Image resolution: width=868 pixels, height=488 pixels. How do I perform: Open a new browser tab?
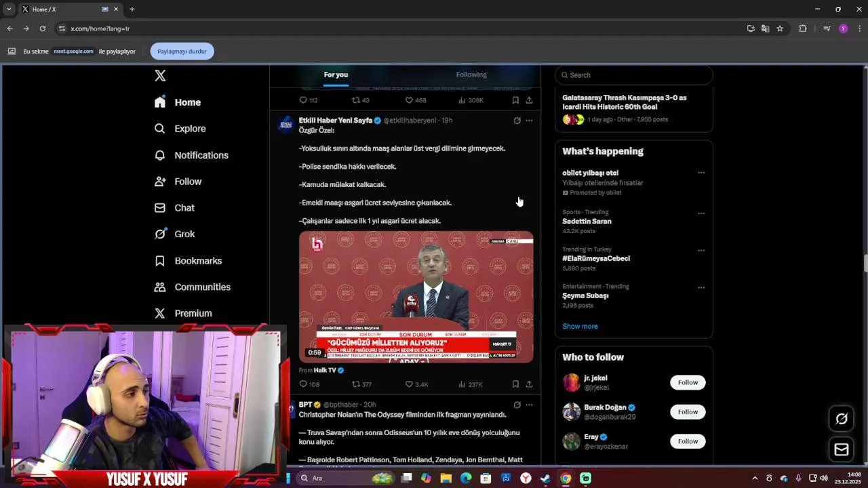tap(132, 9)
